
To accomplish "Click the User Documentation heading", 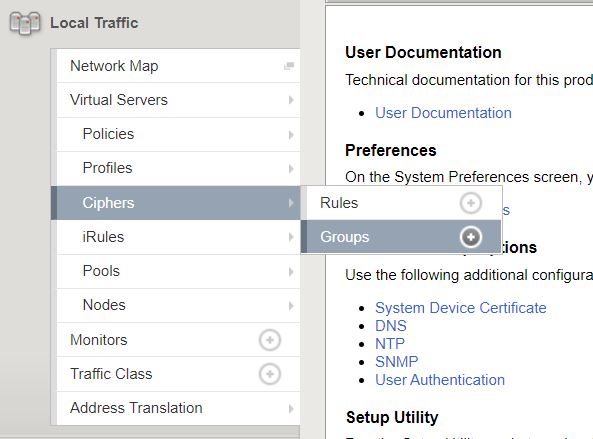I will [x=423, y=52].
